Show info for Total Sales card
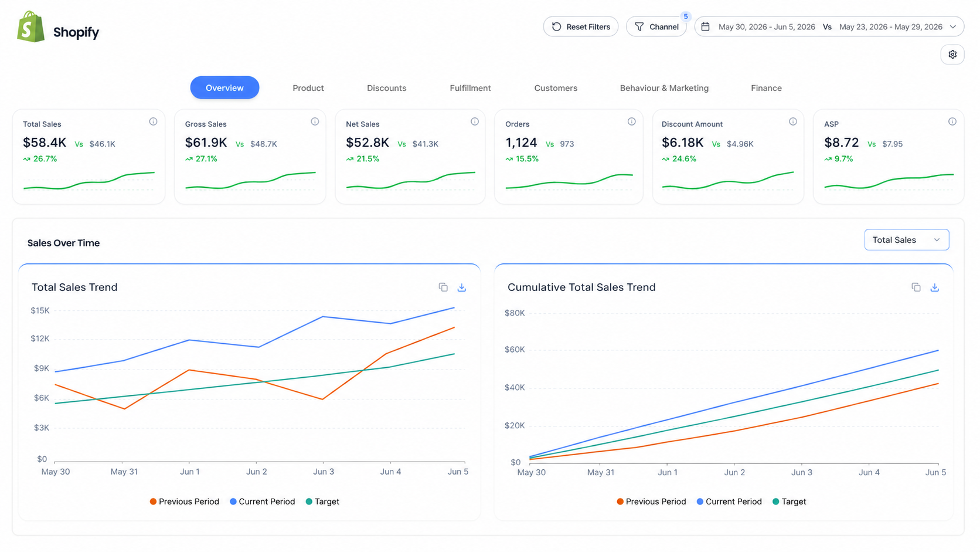Image resolution: width=980 pixels, height=552 pixels. [153, 121]
